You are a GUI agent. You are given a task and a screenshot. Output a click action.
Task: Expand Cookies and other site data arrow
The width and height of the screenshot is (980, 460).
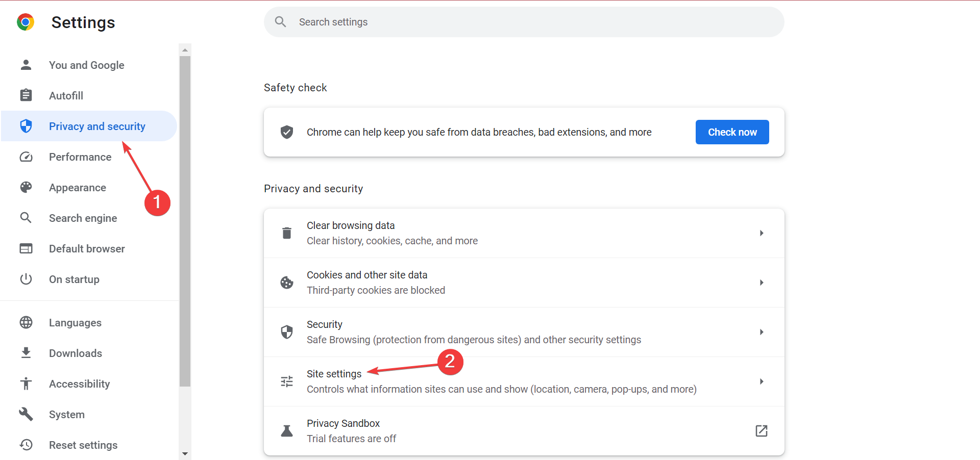tap(761, 283)
